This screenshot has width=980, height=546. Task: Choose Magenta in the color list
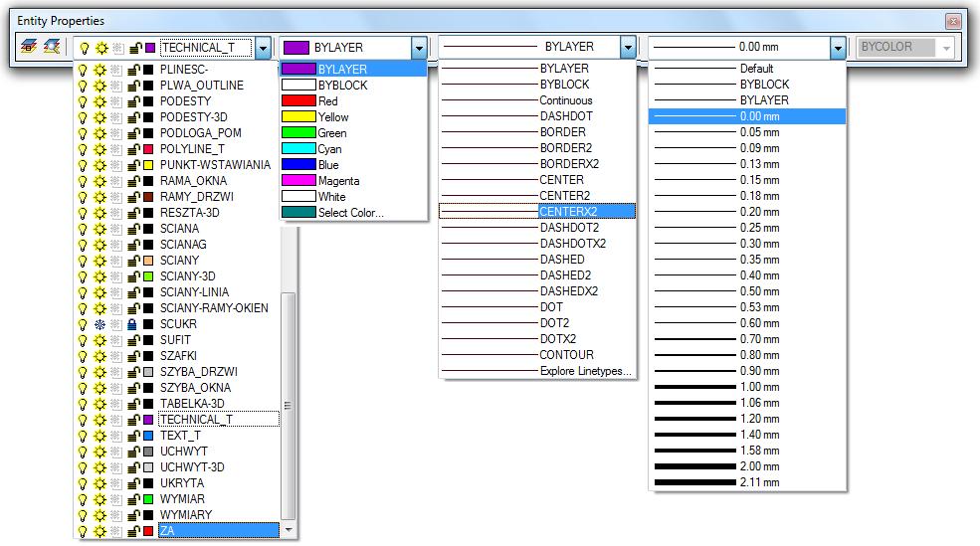tap(354, 181)
